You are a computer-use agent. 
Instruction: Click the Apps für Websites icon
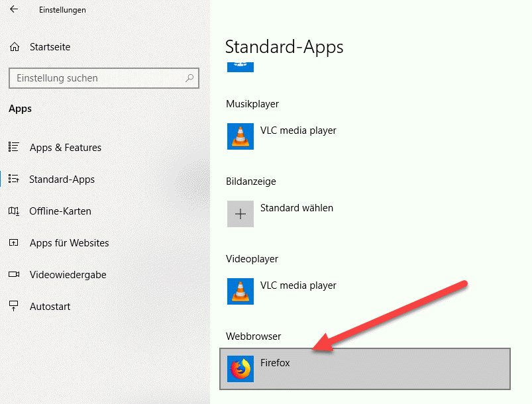coord(13,242)
